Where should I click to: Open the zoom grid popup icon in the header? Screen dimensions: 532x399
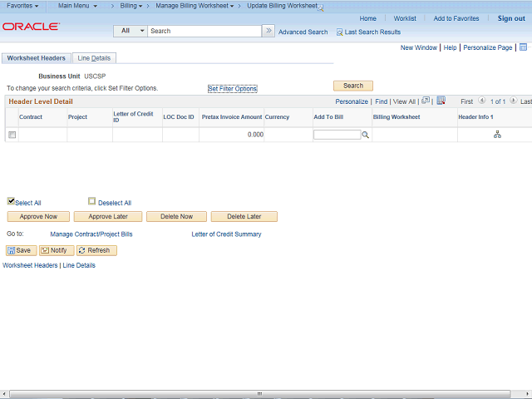coord(426,101)
